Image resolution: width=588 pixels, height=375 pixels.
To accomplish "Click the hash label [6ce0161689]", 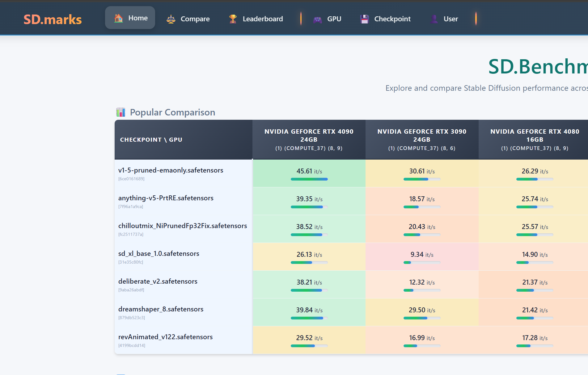I will click(x=131, y=179).
